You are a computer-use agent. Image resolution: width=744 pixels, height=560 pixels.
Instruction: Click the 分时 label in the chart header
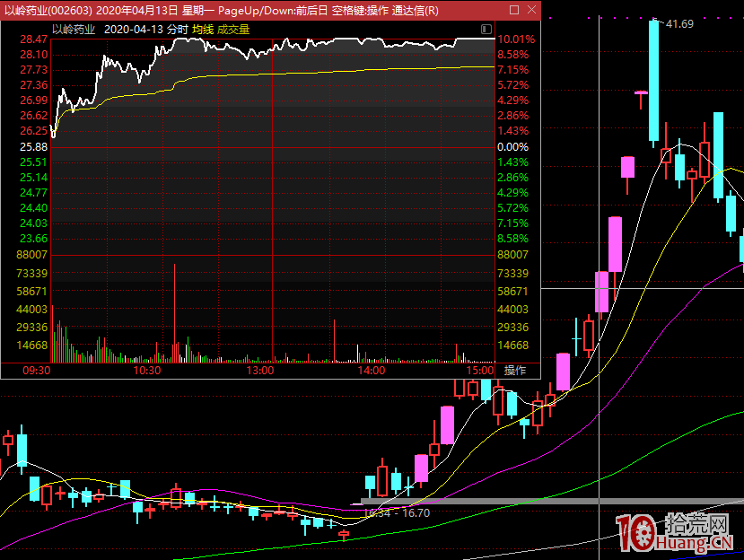click(178, 30)
